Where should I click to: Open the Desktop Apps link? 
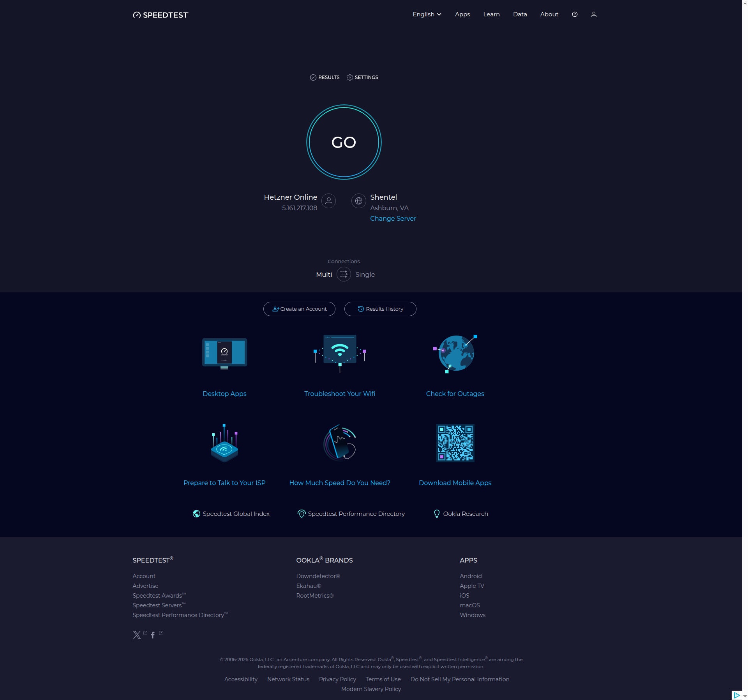pos(224,394)
